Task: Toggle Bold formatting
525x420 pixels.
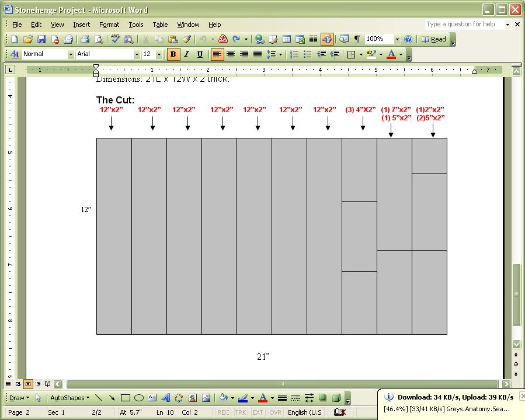Action: point(173,54)
